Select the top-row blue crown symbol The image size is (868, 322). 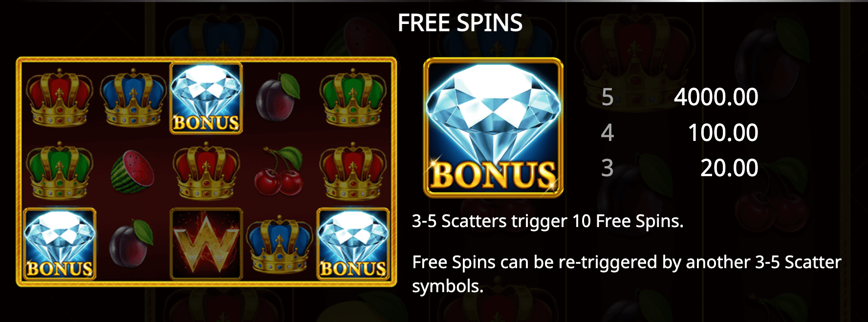tap(133, 97)
